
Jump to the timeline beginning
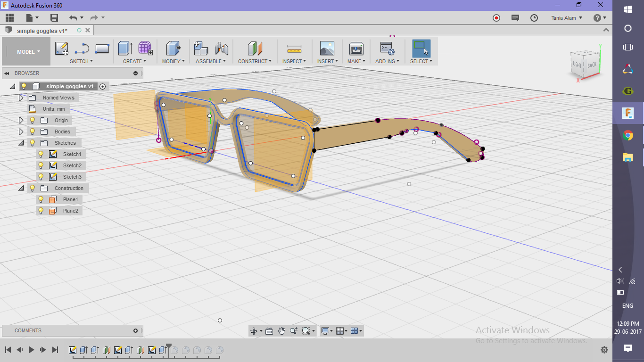tap(8, 350)
